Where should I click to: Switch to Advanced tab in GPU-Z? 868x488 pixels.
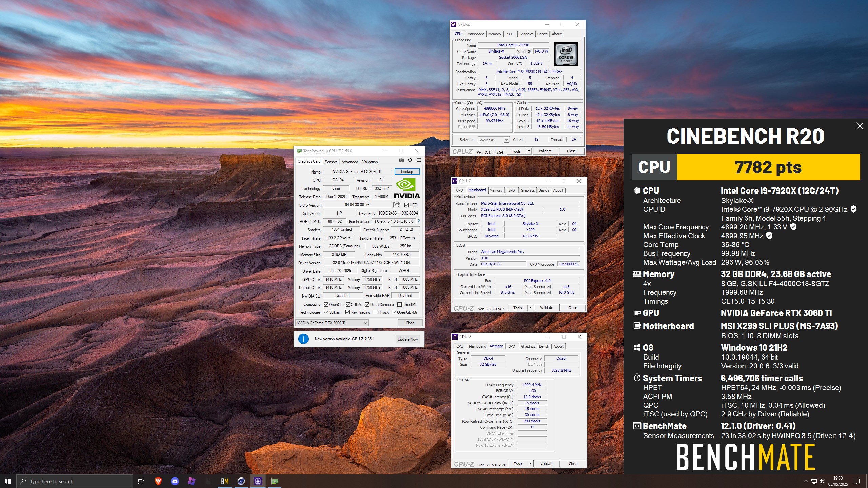click(350, 162)
